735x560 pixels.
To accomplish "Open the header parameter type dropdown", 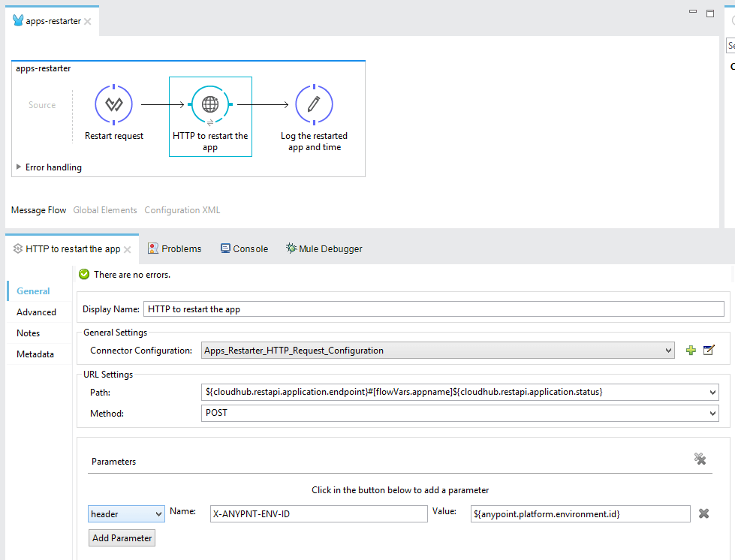I will (x=126, y=514).
